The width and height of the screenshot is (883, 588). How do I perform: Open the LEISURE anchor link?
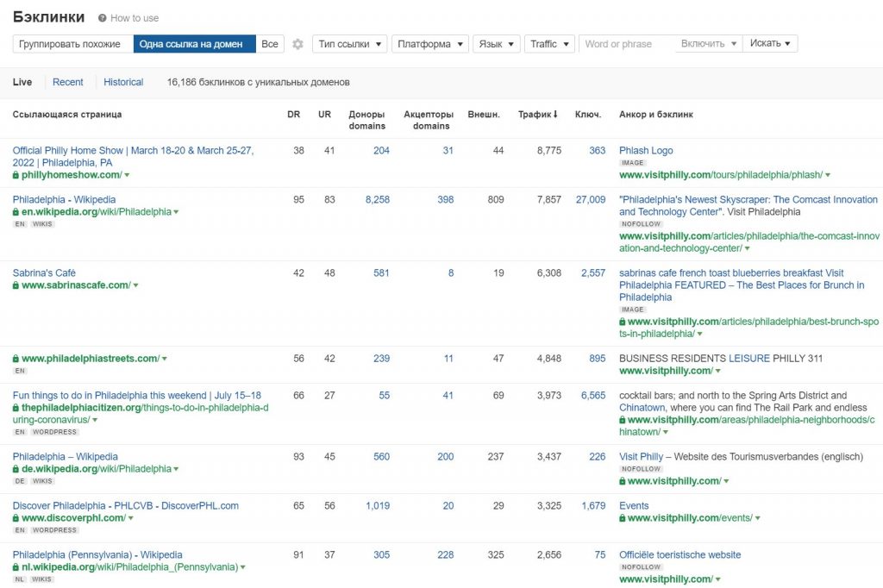tap(749, 358)
